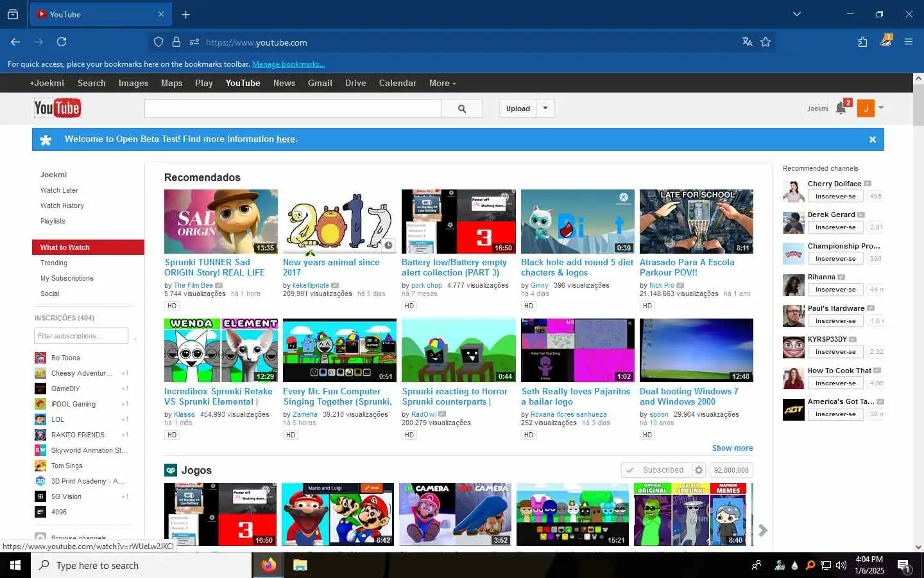Open the Firefox application menu
The width and height of the screenshot is (924, 578).
point(909,42)
